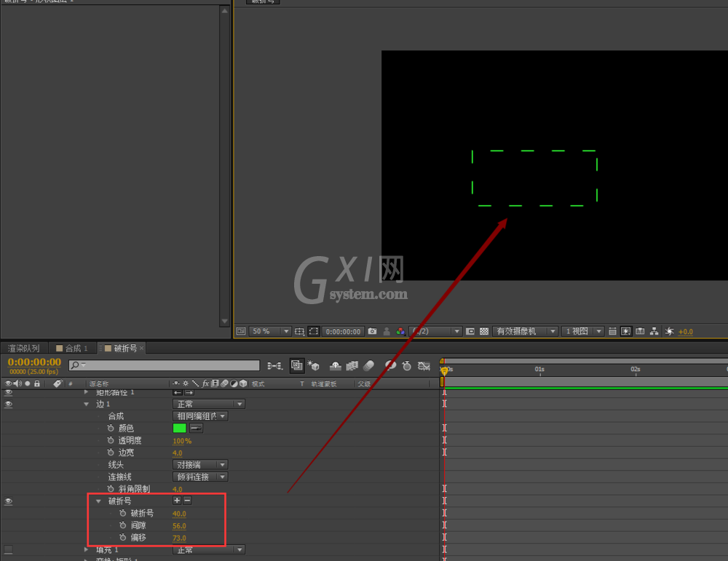Screen dimensions: 728x561
Task: Toggle auto-keyframe stopwatch icon in timeline toolbar
Action: 407,366
